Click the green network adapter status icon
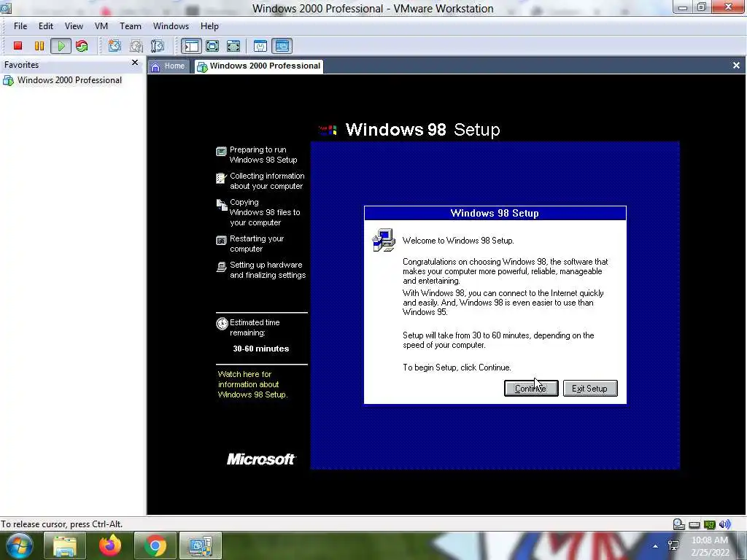747x560 pixels. [x=710, y=525]
